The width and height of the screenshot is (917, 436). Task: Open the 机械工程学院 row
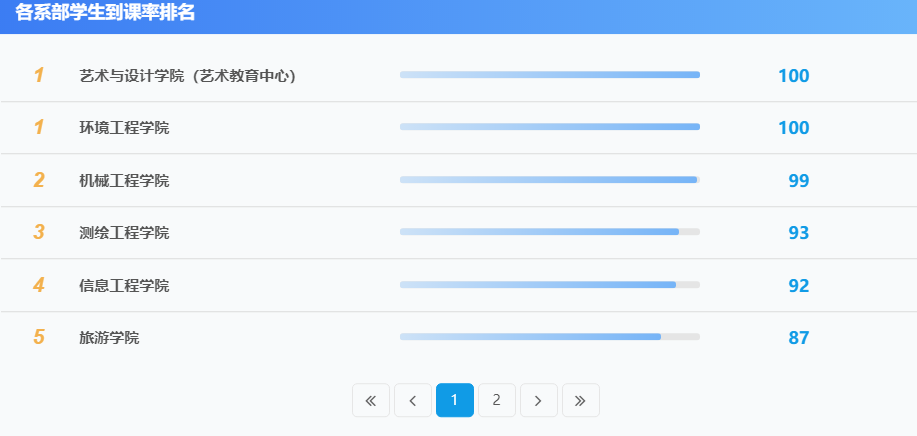coord(124,181)
